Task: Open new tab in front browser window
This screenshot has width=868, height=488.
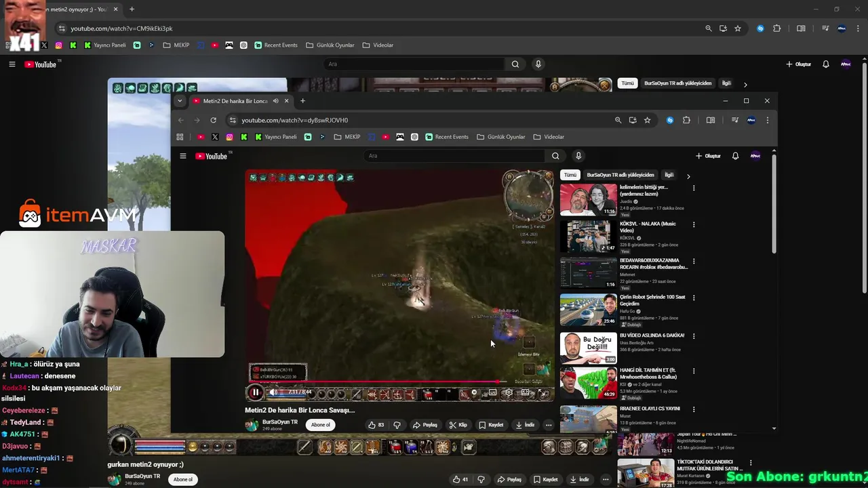Action: point(302,101)
